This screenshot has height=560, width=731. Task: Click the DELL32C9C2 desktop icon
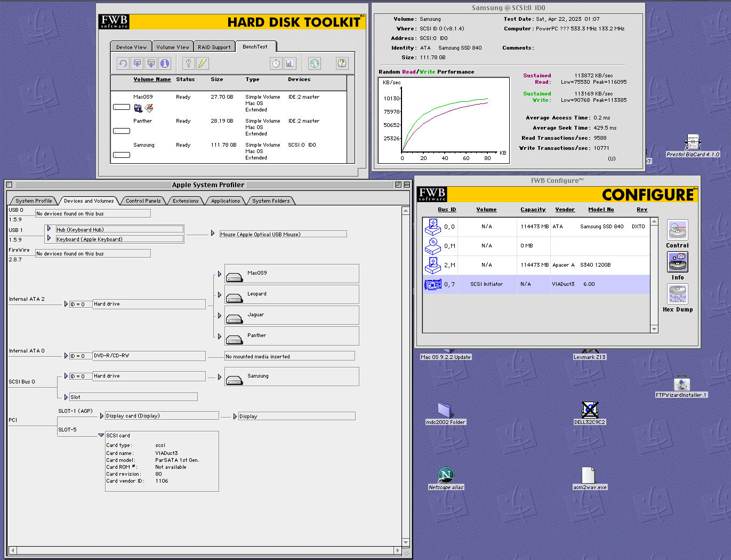tap(590, 410)
